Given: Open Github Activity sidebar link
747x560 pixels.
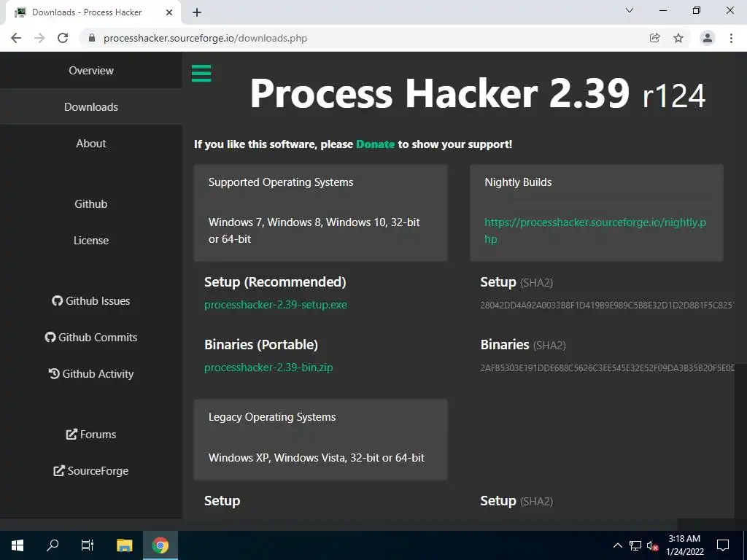Looking at the screenshot, I should click(x=91, y=374).
